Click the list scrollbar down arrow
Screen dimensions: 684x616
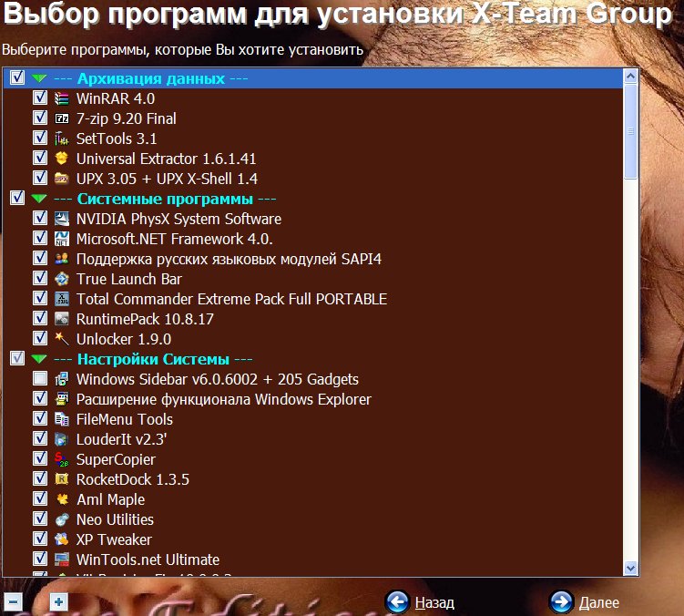pos(630,568)
